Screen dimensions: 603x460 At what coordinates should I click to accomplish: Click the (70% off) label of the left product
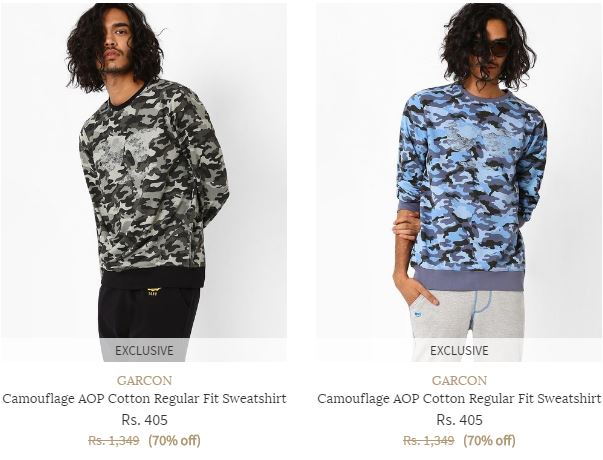point(175,440)
